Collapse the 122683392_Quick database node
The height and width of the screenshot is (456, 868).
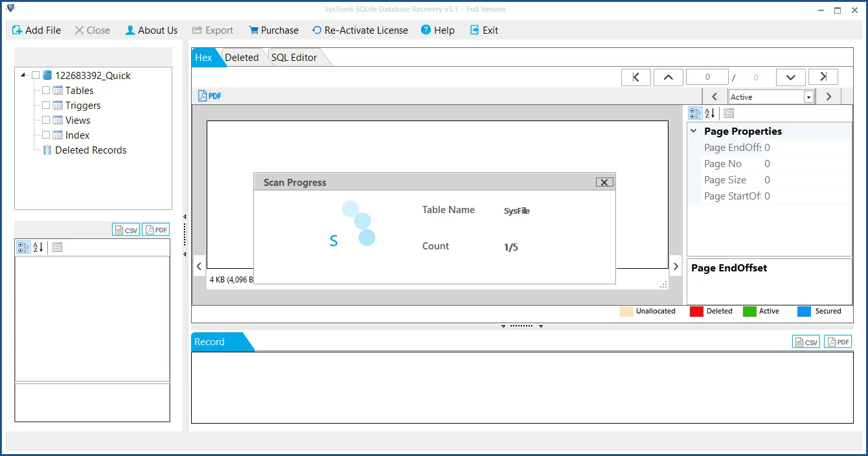pyautogui.click(x=23, y=76)
